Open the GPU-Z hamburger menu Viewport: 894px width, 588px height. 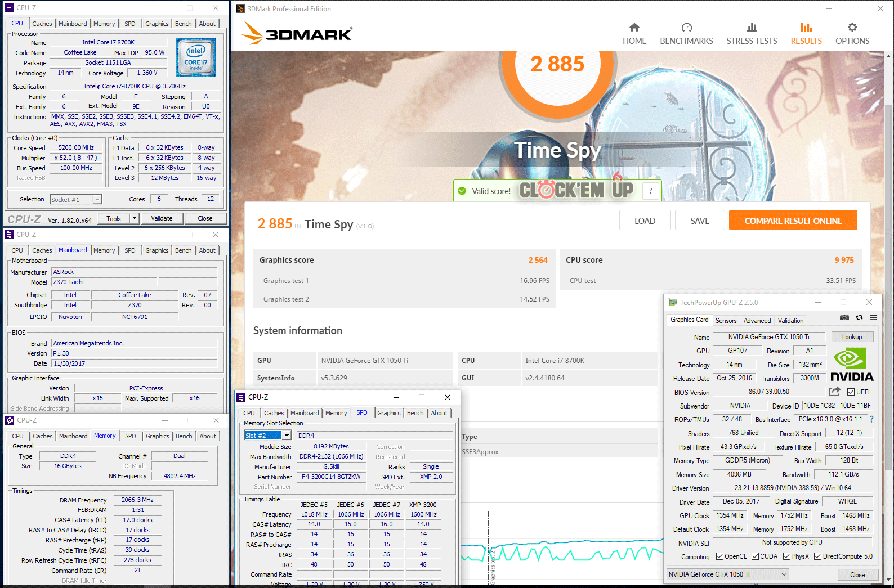[x=873, y=318]
